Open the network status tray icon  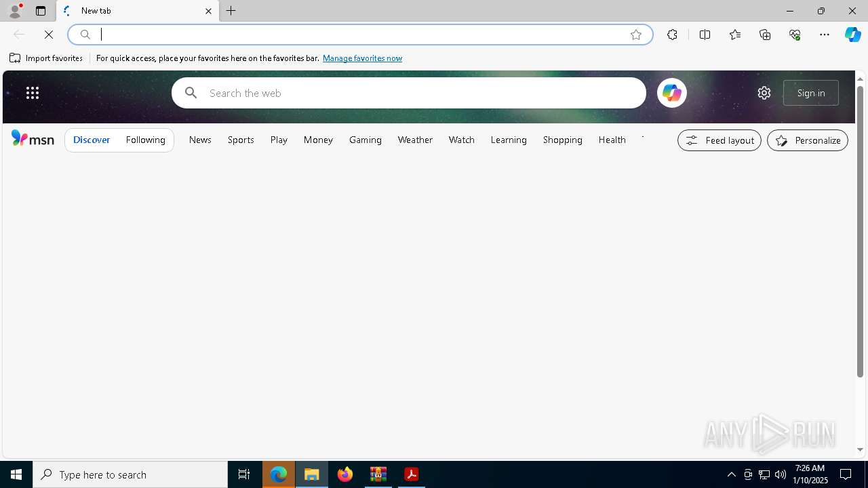764,474
